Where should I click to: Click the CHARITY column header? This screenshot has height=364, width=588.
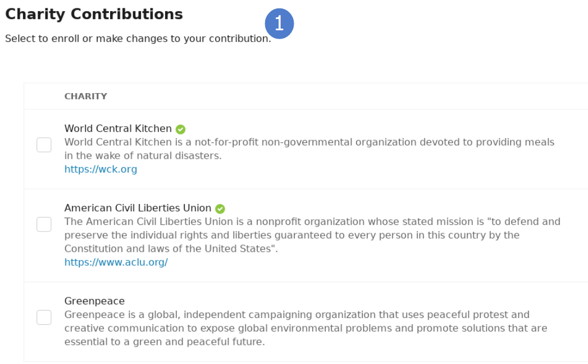pyautogui.click(x=85, y=96)
